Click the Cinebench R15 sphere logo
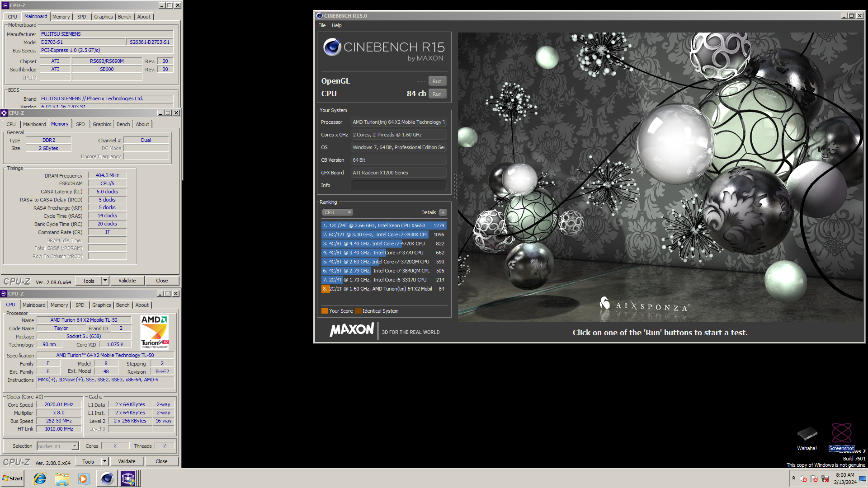The width and height of the screenshot is (868, 488). tap(332, 47)
